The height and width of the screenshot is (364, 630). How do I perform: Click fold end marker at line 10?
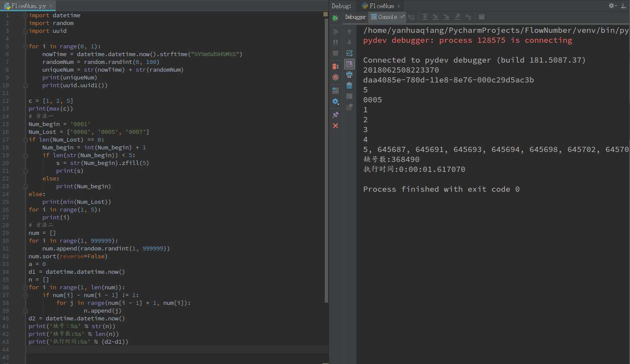coord(25,85)
